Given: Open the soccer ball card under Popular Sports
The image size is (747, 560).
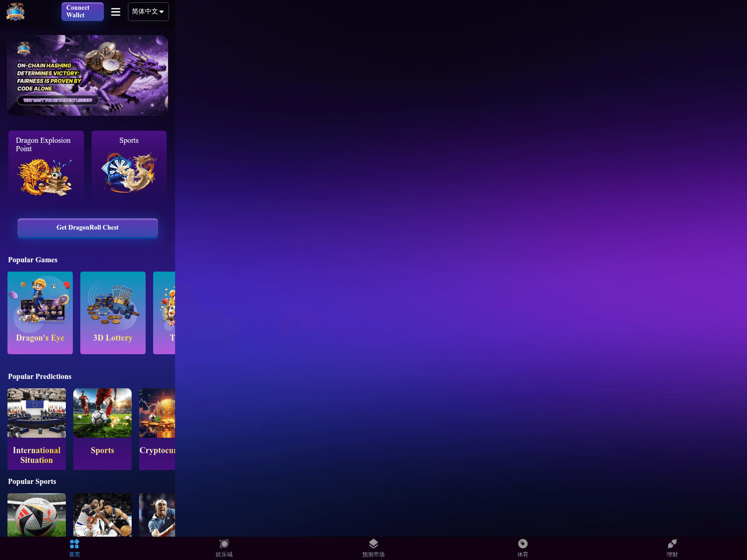Looking at the screenshot, I should [x=36, y=515].
